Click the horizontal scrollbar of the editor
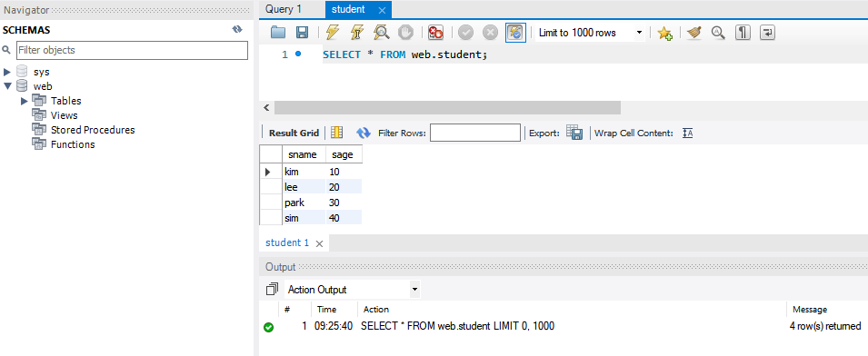 click(x=447, y=107)
